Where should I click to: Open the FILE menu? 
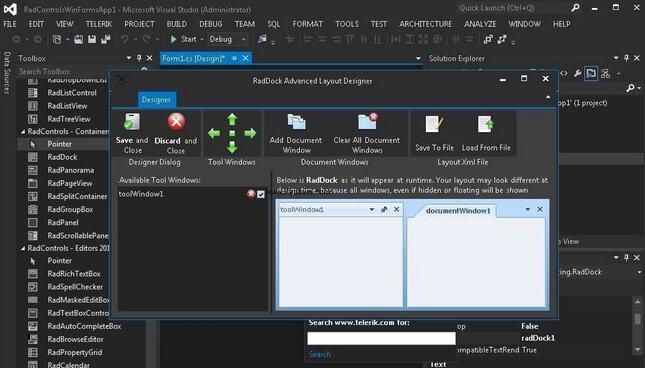pyautogui.click(x=10, y=24)
